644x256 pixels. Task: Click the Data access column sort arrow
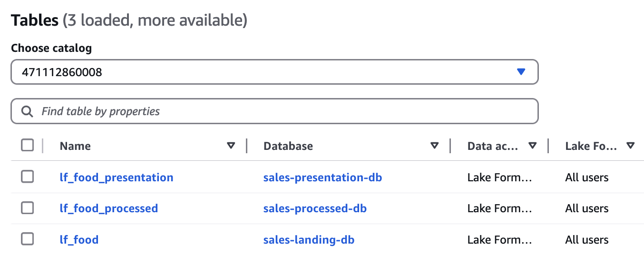click(533, 146)
